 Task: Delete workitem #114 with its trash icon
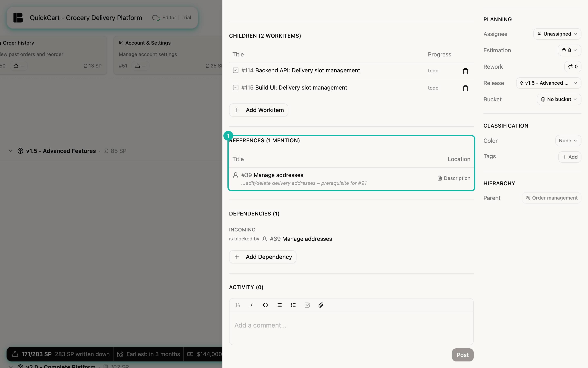click(465, 71)
